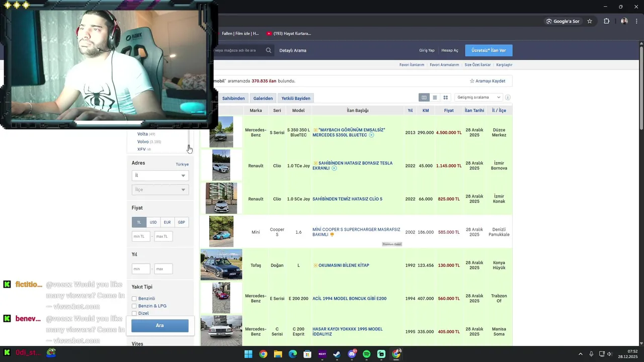
Task: Switch to grid gallery view icon
Action: tap(445, 98)
